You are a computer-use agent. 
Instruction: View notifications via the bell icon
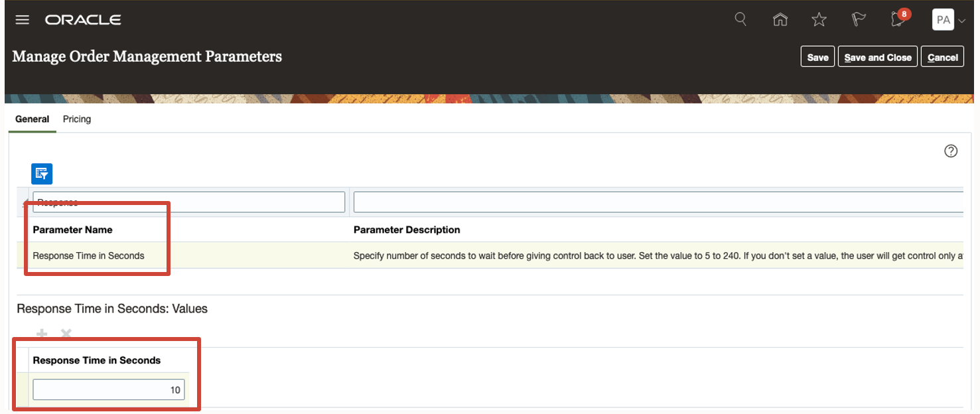pyautogui.click(x=897, y=20)
